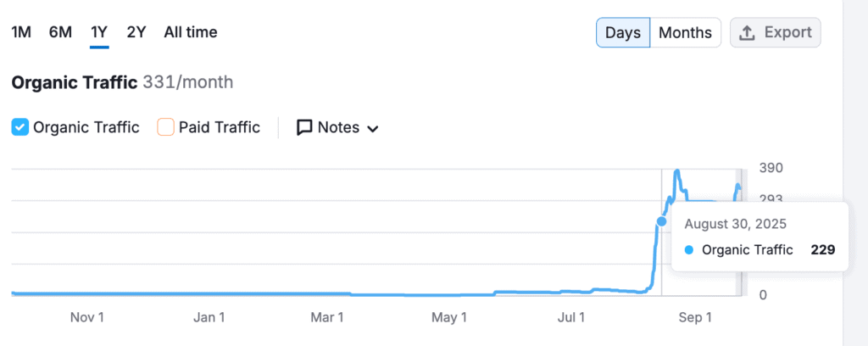The image size is (868, 346).
Task: Click the August 30 data point marker
Action: pyautogui.click(x=661, y=220)
